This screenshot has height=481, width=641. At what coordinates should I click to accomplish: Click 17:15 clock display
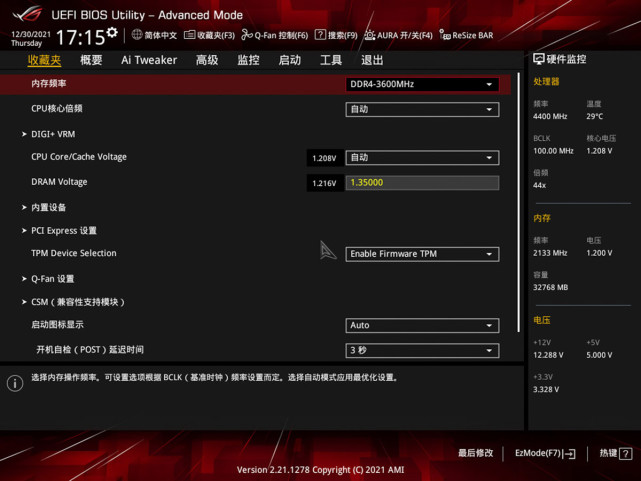click(x=81, y=38)
